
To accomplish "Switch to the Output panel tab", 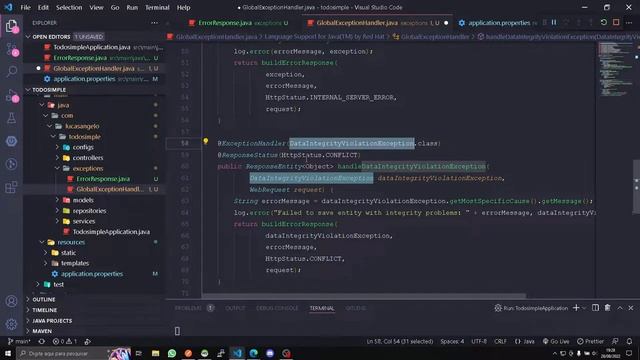I will (235, 308).
